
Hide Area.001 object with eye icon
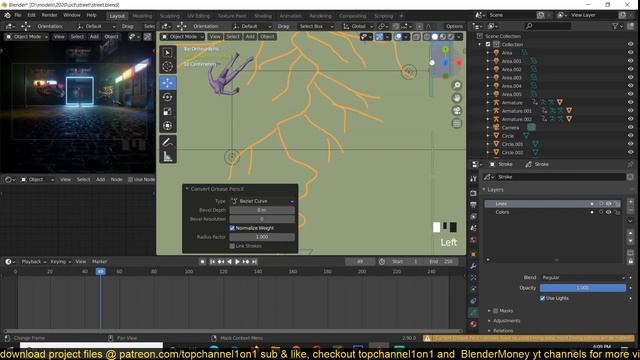630,61
